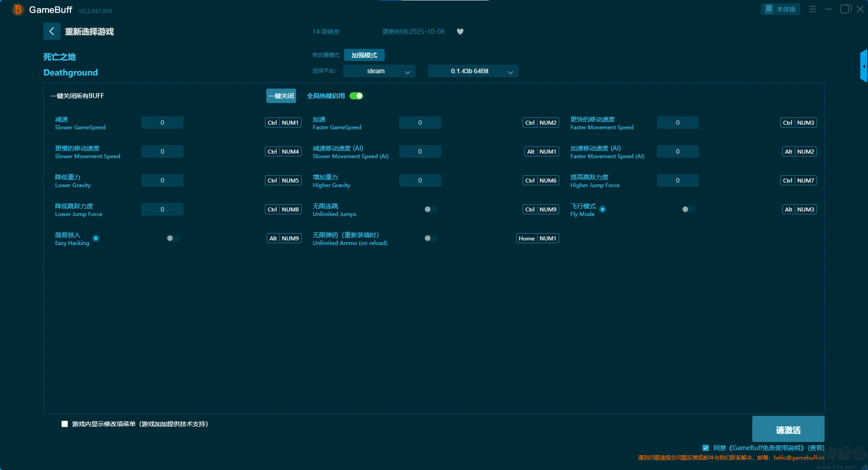The width and height of the screenshot is (868, 470).
Task: Click Ctrl NUM2 hotkey for Faster GameSpeed
Action: click(541, 122)
